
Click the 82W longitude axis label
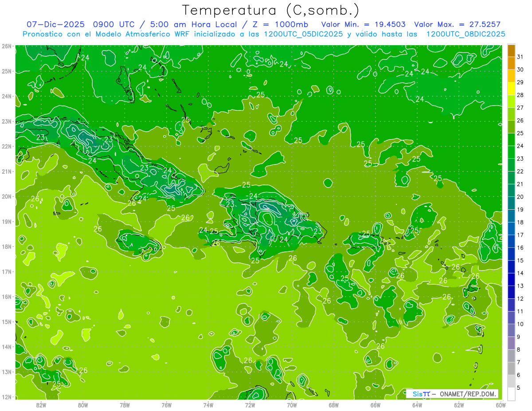tap(41, 405)
